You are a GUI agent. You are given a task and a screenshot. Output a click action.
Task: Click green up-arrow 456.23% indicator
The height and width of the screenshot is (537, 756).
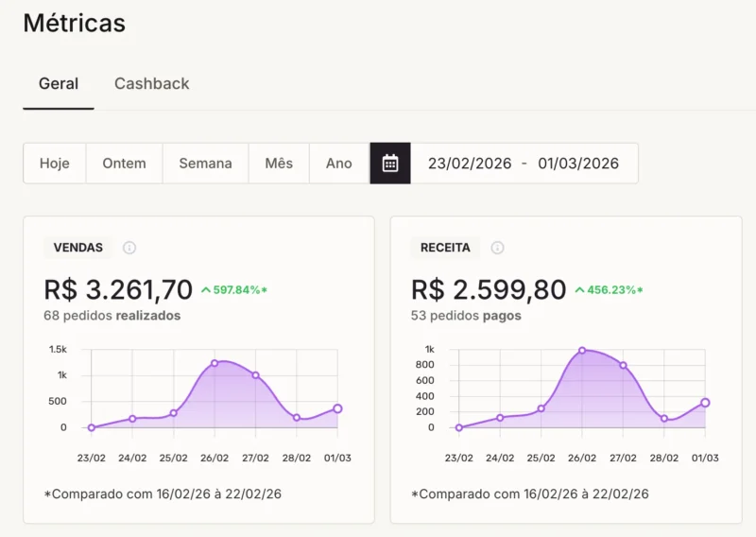click(x=609, y=290)
